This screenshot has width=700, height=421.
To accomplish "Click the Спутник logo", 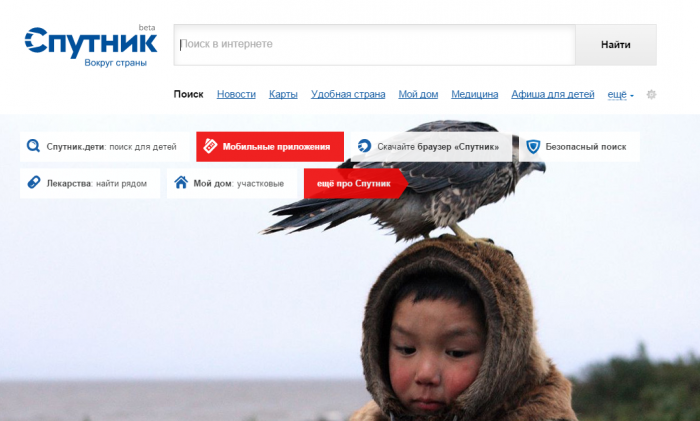I will coord(91,43).
